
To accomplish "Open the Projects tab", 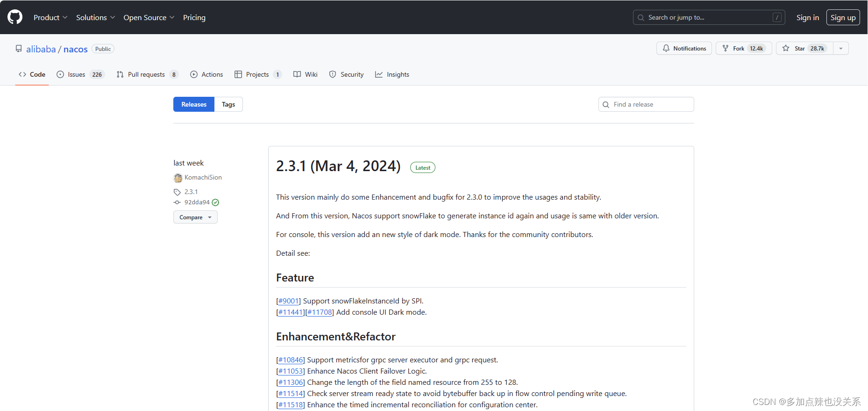I will point(258,74).
